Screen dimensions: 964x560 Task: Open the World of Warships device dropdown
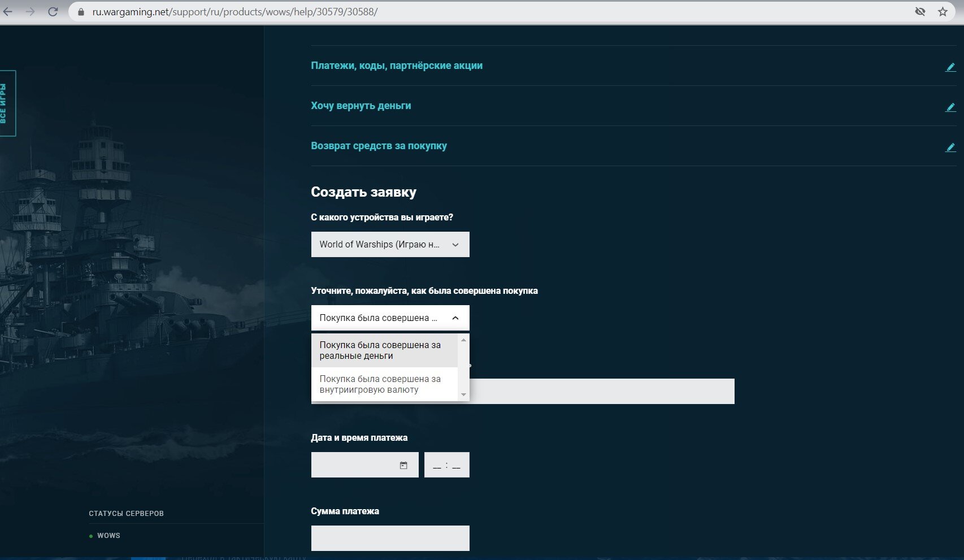pos(390,244)
